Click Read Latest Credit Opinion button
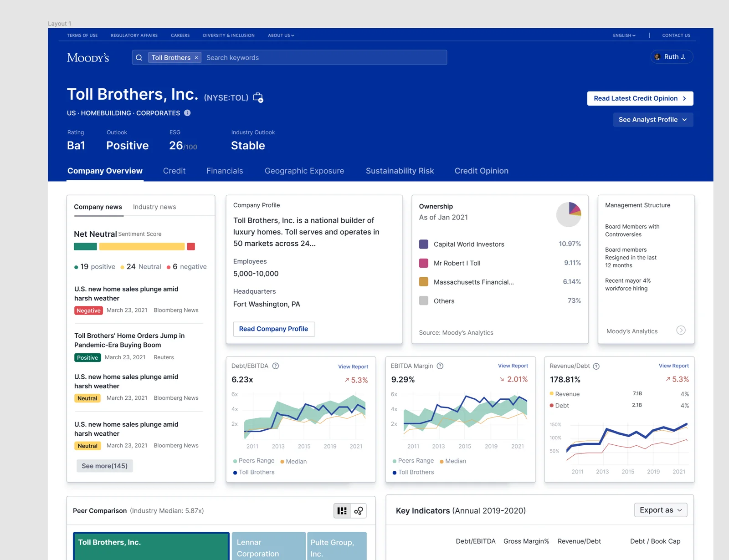Image resolution: width=729 pixels, height=560 pixels. click(640, 98)
